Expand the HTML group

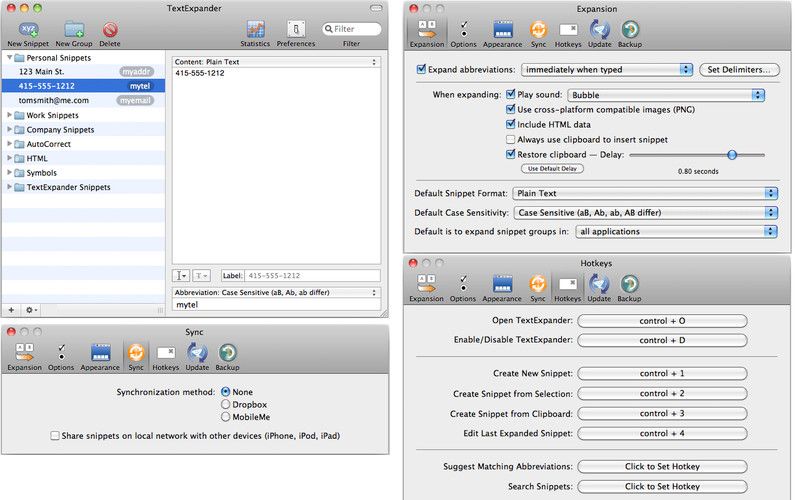[9, 158]
